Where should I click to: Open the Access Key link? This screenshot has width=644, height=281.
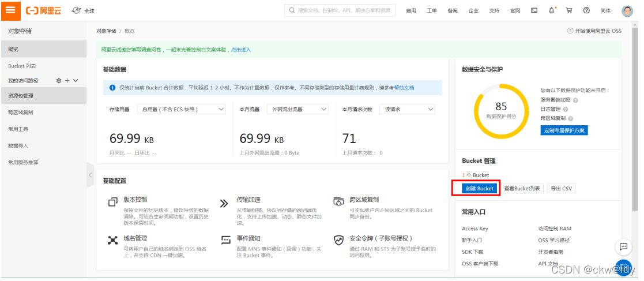tap(475, 228)
